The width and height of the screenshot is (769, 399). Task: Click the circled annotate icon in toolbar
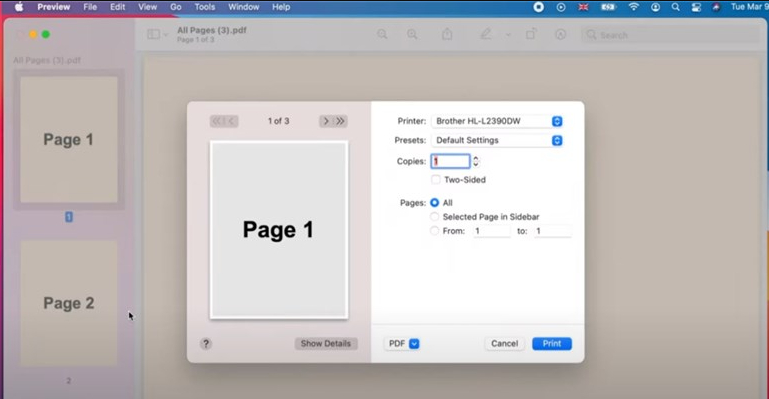pos(561,34)
